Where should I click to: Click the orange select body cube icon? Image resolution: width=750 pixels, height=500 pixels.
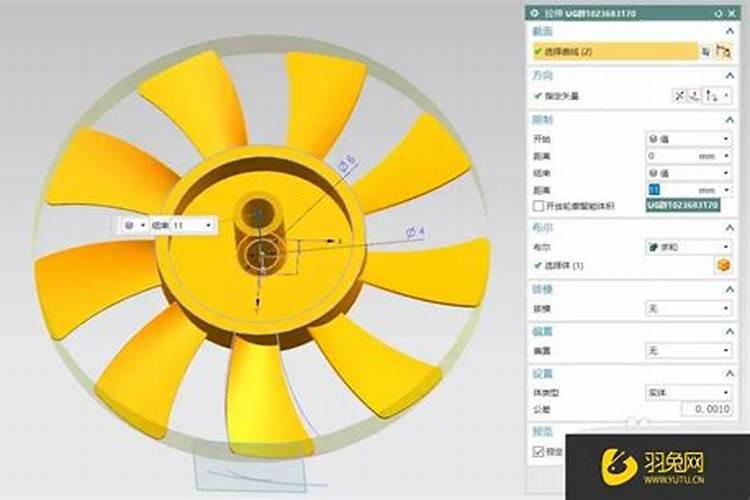(722, 265)
